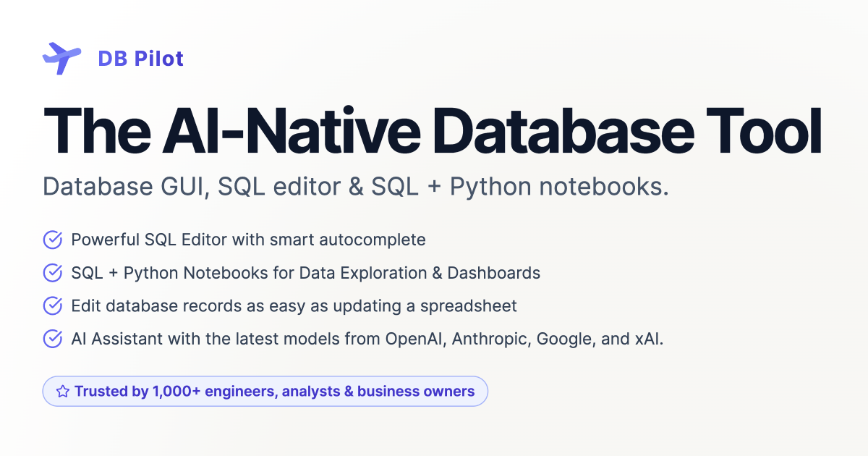Viewport: 868px width, 456px height.
Task: Click the checkmark icon beside Powerful SQL Editor
Action: point(53,240)
